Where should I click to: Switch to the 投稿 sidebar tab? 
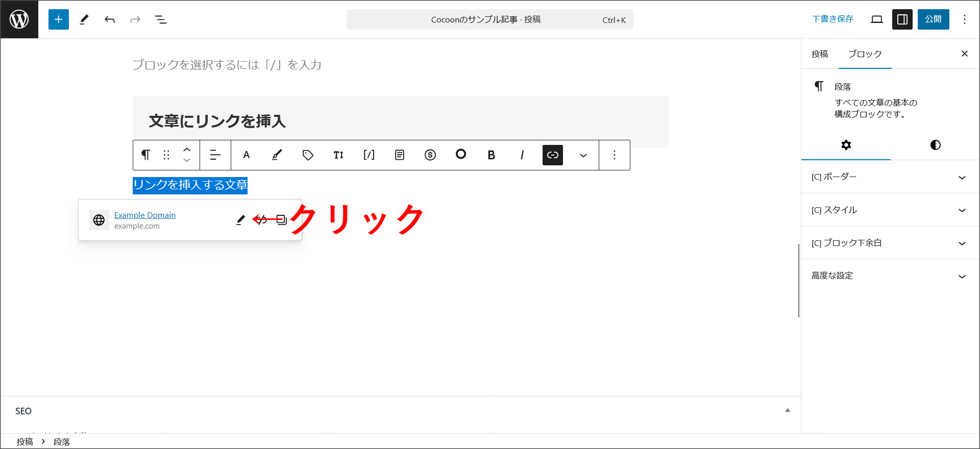pos(820,54)
